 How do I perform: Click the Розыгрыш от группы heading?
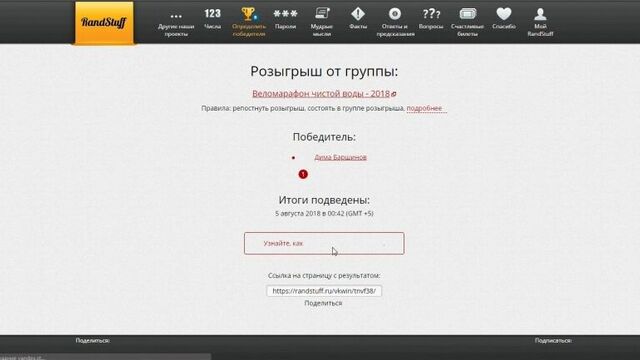pyautogui.click(x=324, y=71)
